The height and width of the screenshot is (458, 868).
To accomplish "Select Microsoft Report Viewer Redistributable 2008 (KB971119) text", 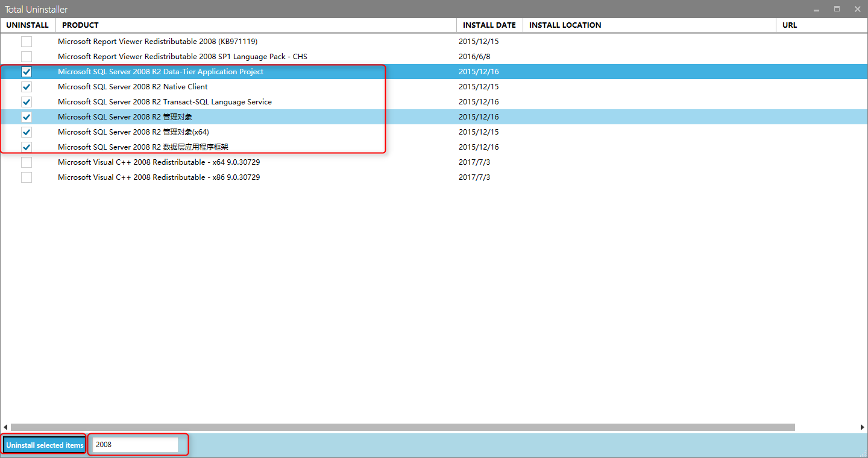I will coord(157,42).
